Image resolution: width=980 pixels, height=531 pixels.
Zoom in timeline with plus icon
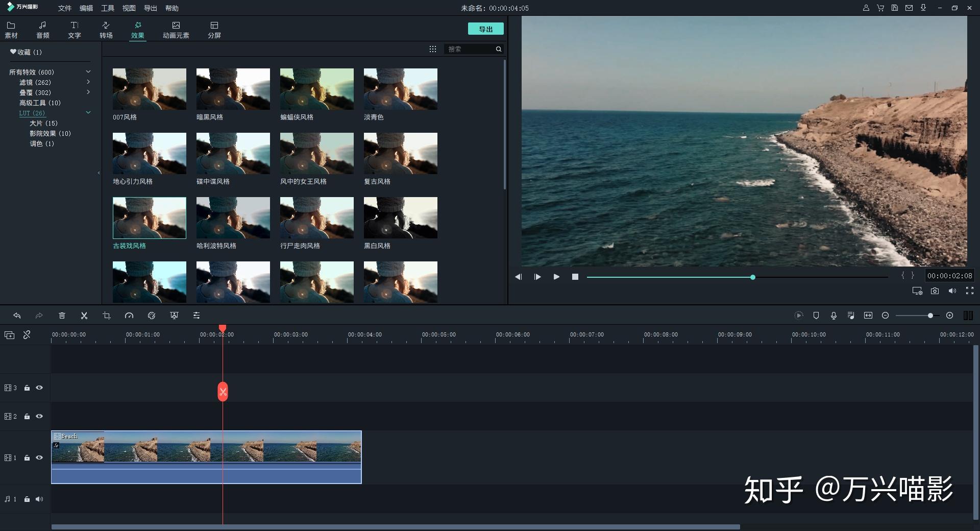(949, 316)
